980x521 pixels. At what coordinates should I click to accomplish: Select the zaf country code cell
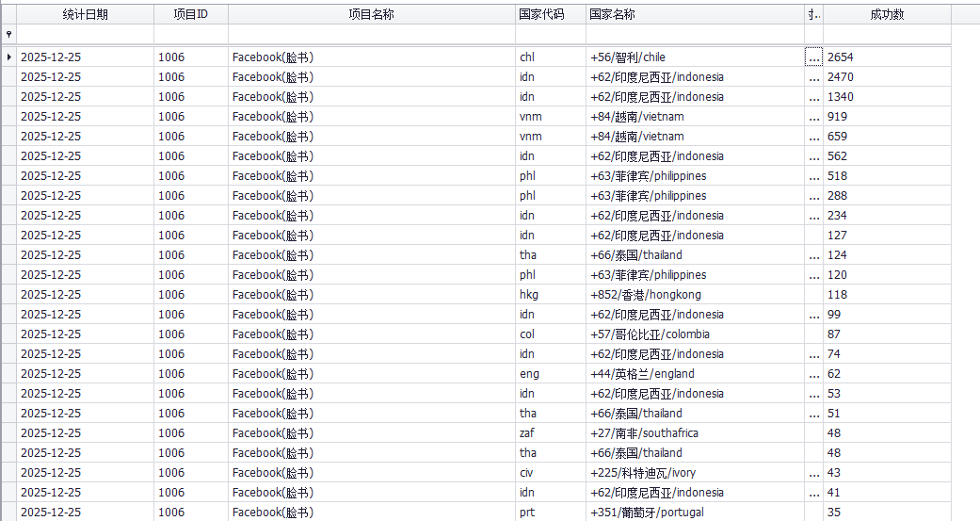[x=550, y=433]
